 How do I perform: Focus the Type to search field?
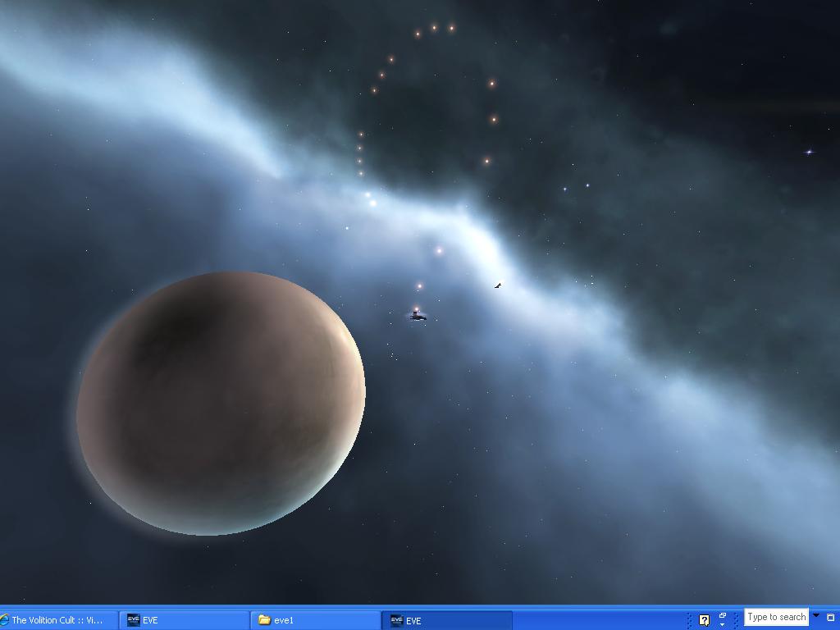pos(776,617)
